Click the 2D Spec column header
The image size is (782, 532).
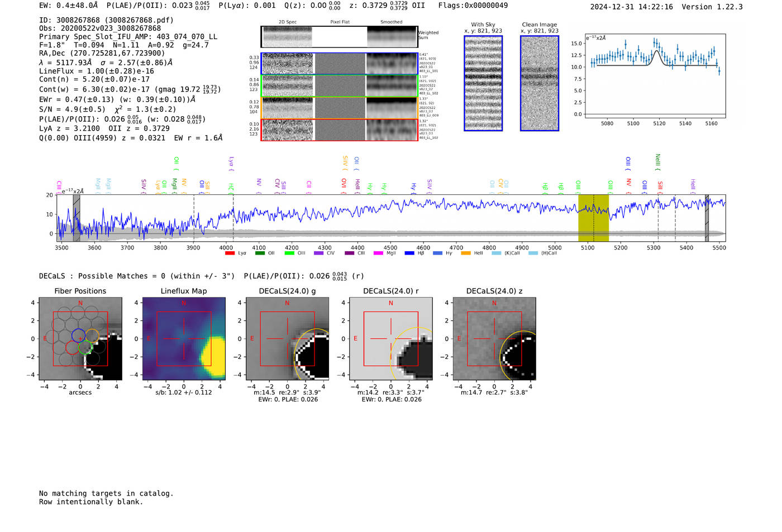coord(288,22)
